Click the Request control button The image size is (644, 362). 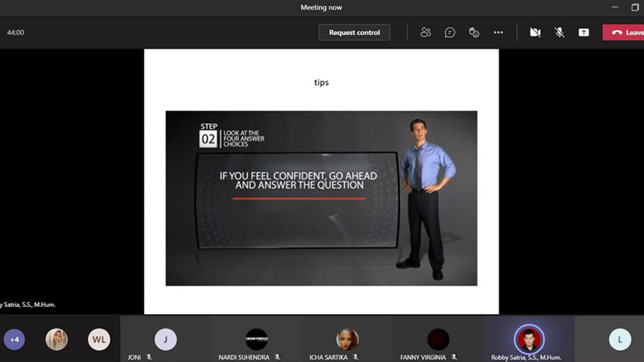click(354, 32)
